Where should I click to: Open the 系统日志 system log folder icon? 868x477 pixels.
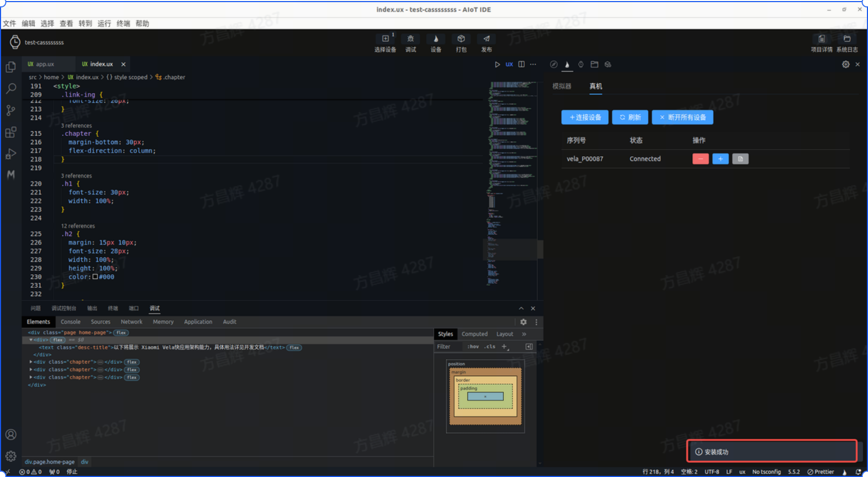847,39
